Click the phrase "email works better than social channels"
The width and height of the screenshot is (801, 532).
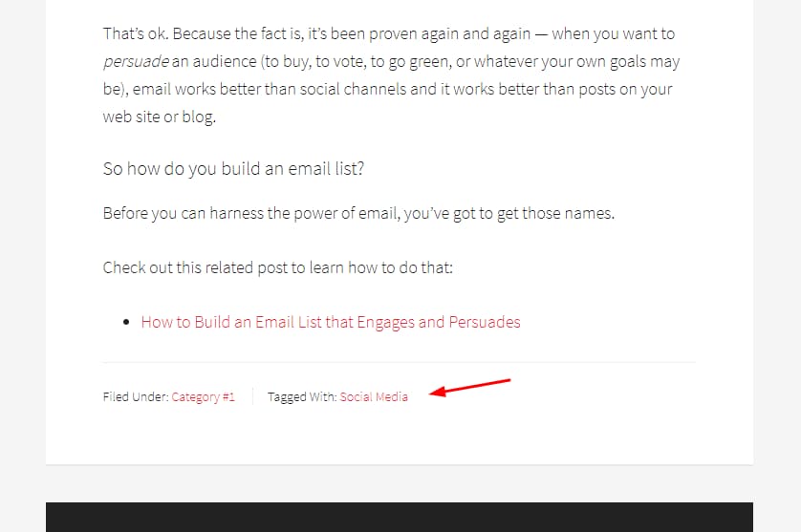270,90
